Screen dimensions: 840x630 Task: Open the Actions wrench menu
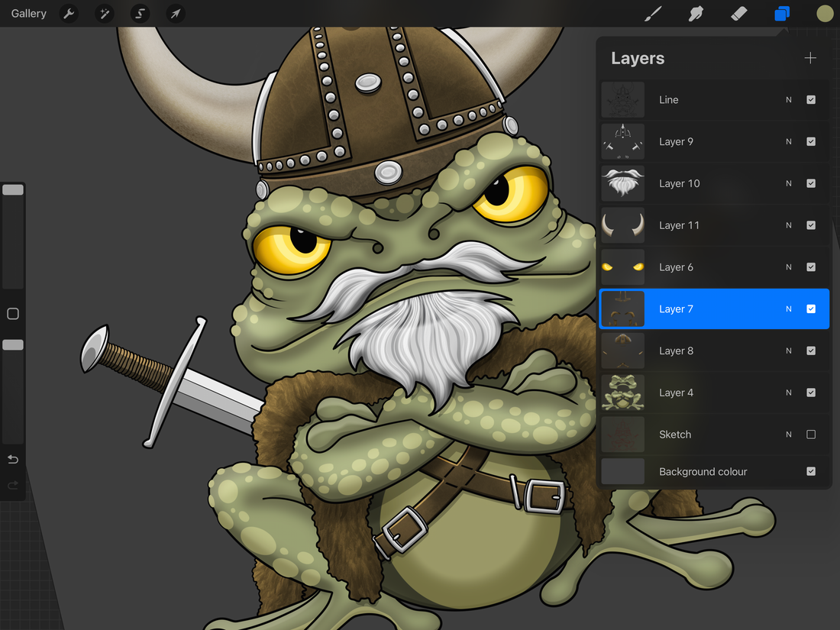pyautogui.click(x=69, y=14)
